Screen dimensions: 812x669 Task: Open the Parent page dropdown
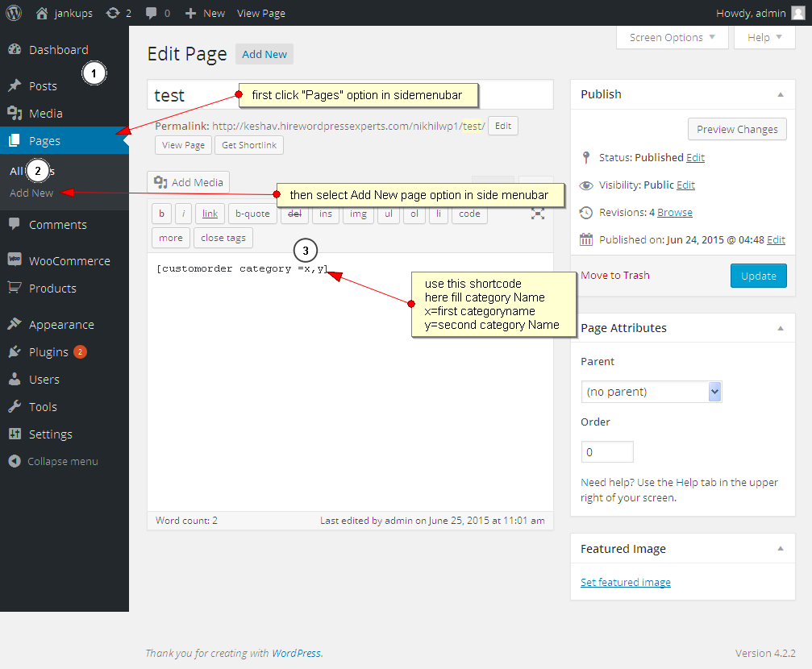(x=651, y=392)
